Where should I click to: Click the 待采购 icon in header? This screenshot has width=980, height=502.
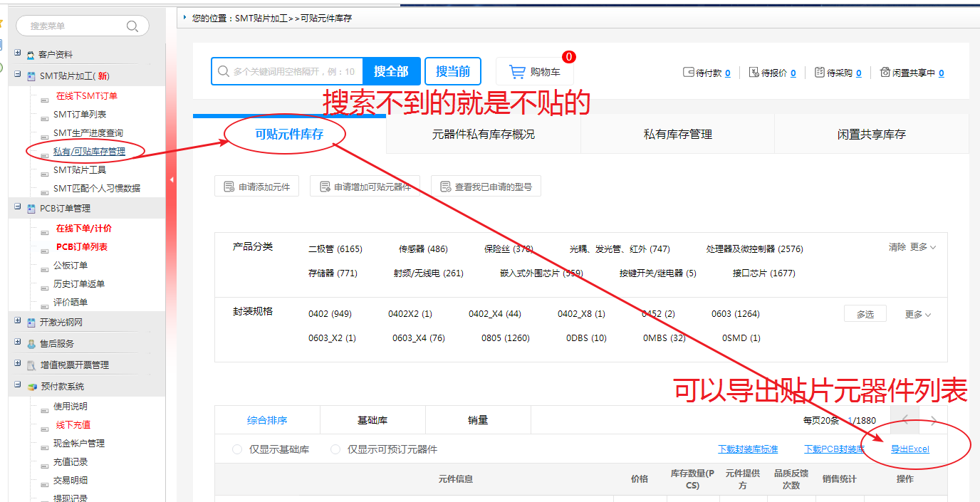point(819,73)
